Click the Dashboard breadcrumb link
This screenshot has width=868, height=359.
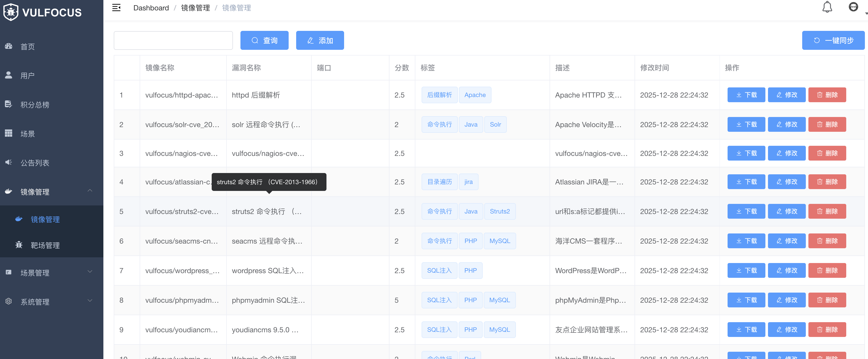tap(151, 8)
